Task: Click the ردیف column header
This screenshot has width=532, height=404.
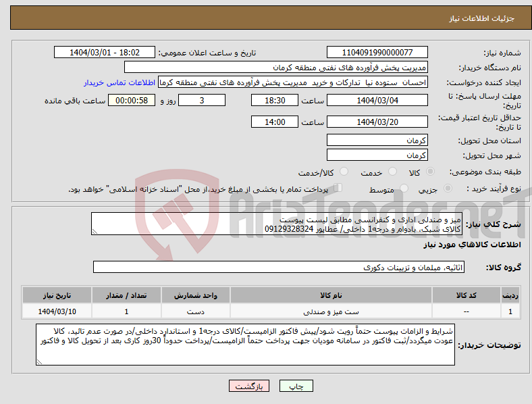Action: point(510,295)
